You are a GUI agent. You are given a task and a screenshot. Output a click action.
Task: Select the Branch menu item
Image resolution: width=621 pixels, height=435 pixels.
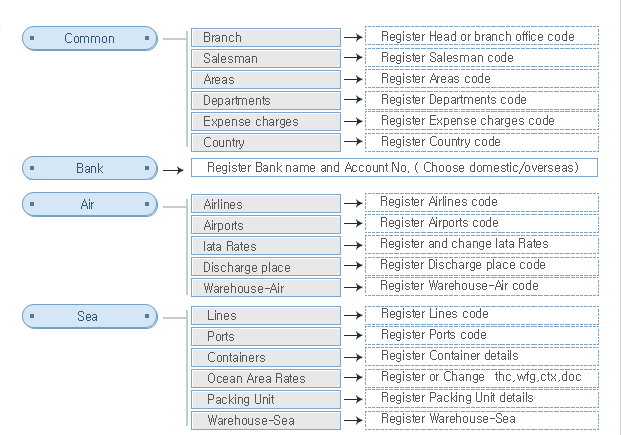point(265,37)
